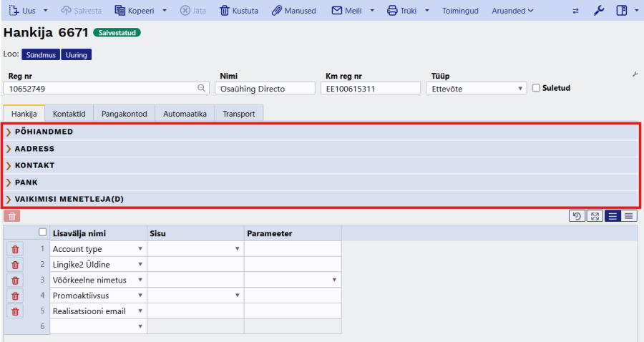Click the Km reg nr field
This screenshot has height=342, width=644.
click(371, 88)
